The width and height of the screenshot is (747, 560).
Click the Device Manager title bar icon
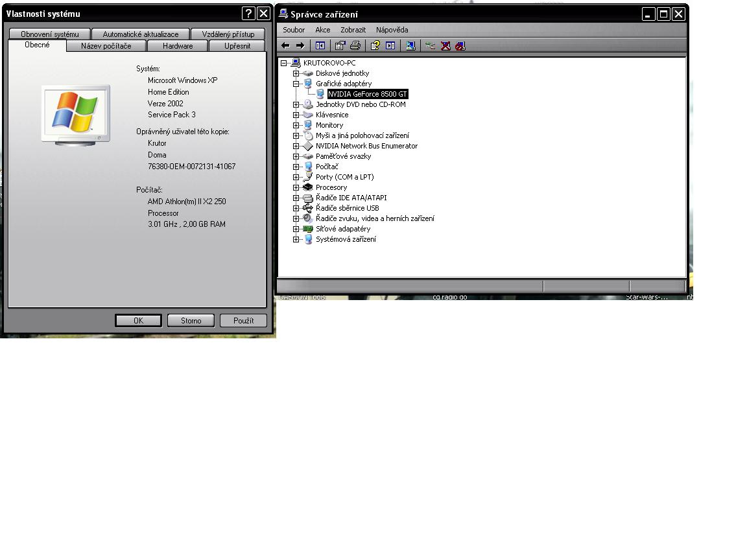click(283, 14)
